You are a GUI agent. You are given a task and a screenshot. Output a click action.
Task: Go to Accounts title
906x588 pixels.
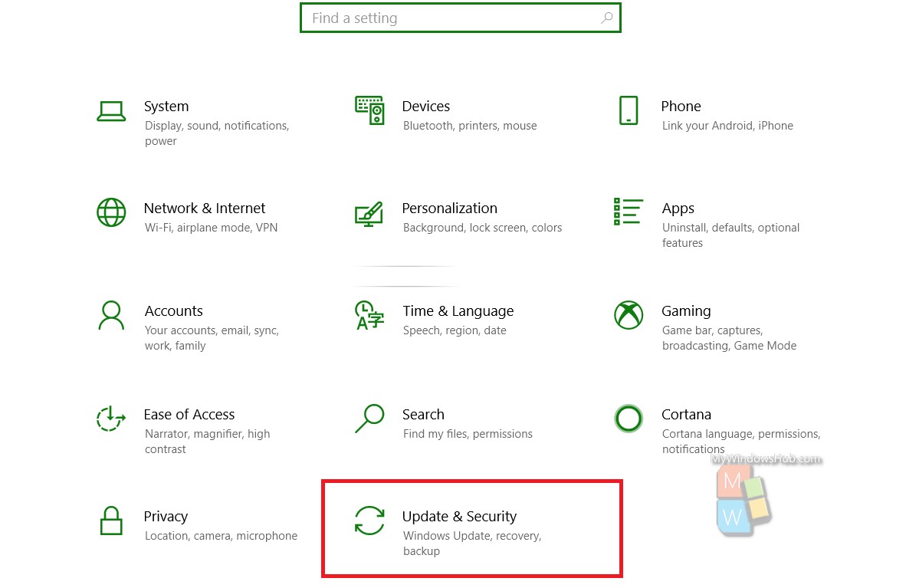(x=174, y=311)
